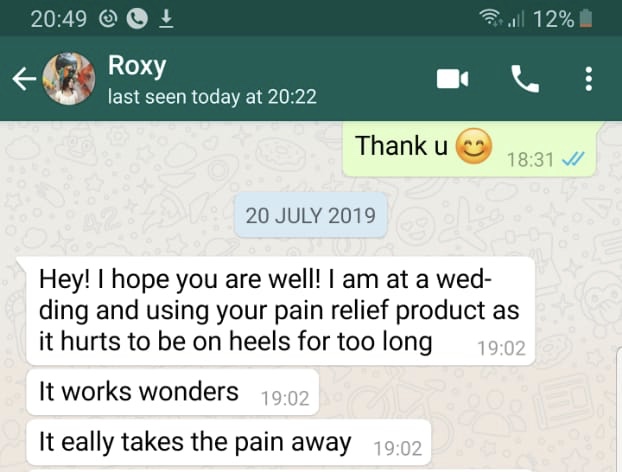Select It eally takes the pain away message

[228, 443]
